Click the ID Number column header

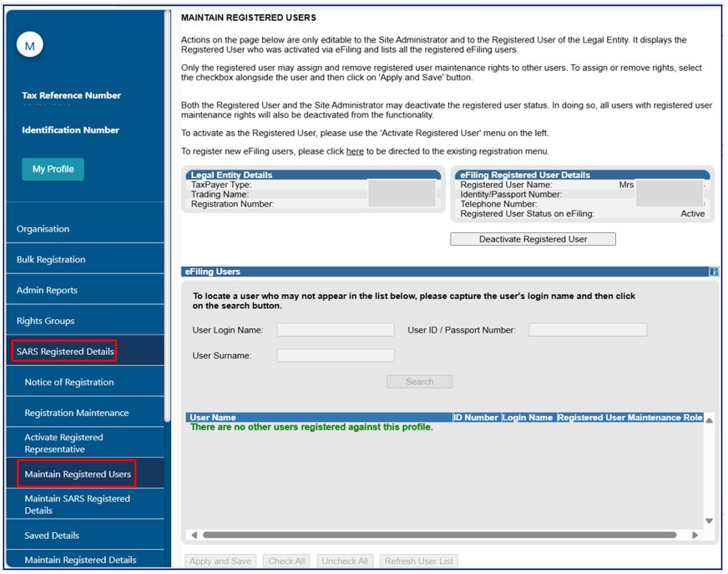(x=476, y=418)
